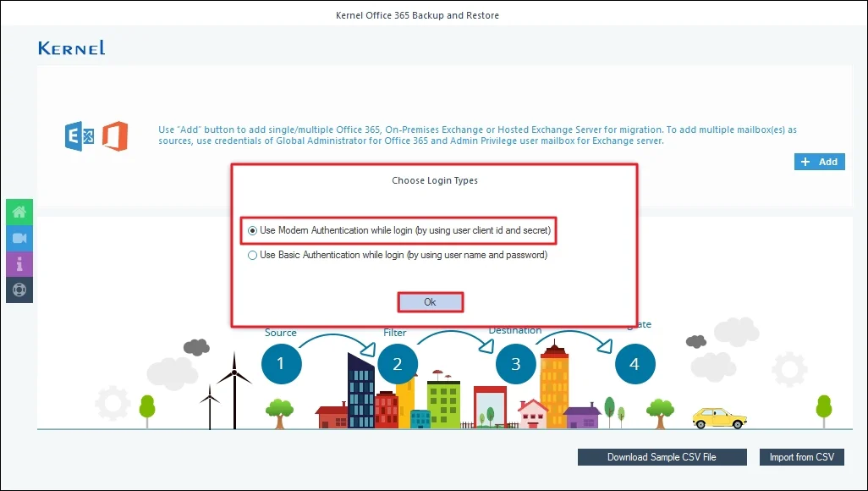
Task: Click the instruction text about Add button
Action: click(477, 135)
